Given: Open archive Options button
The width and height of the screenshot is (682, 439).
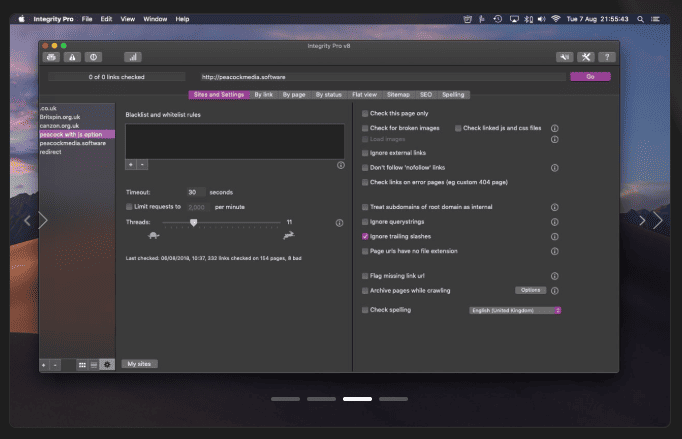Looking at the screenshot, I should pos(531,290).
